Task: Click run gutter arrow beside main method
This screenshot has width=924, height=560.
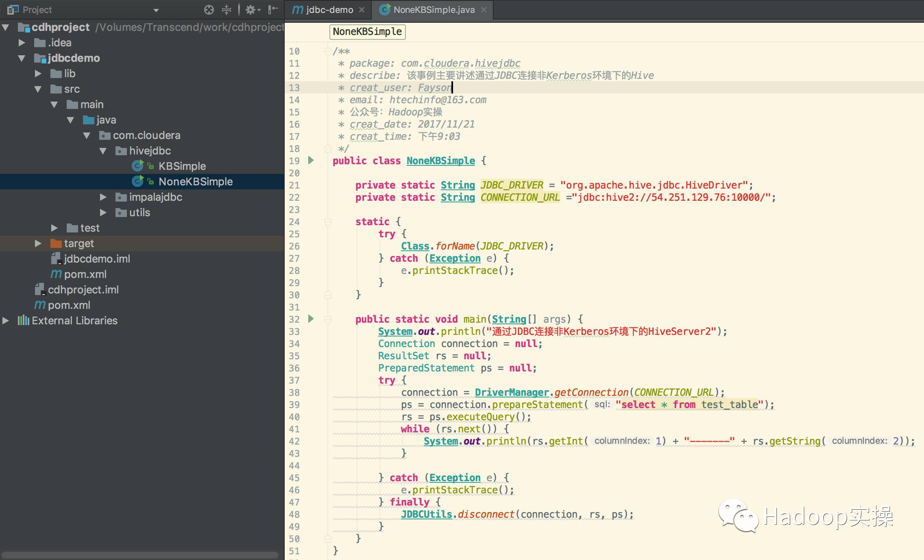Action: [x=311, y=319]
